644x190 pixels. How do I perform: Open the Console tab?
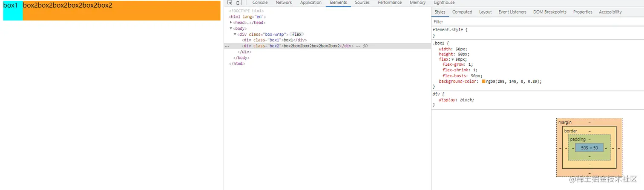pyautogui.click(x=260, y=3)
